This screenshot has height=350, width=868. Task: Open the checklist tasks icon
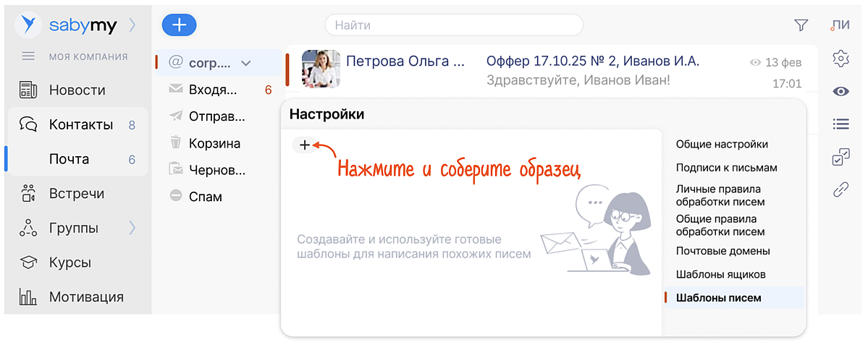[840, 157]
